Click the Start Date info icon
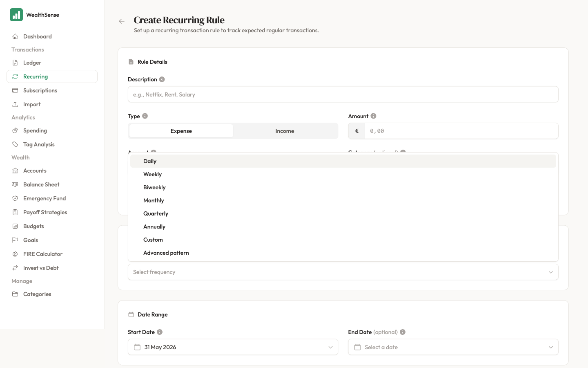588x368 pixels. (x=160, y=332)
